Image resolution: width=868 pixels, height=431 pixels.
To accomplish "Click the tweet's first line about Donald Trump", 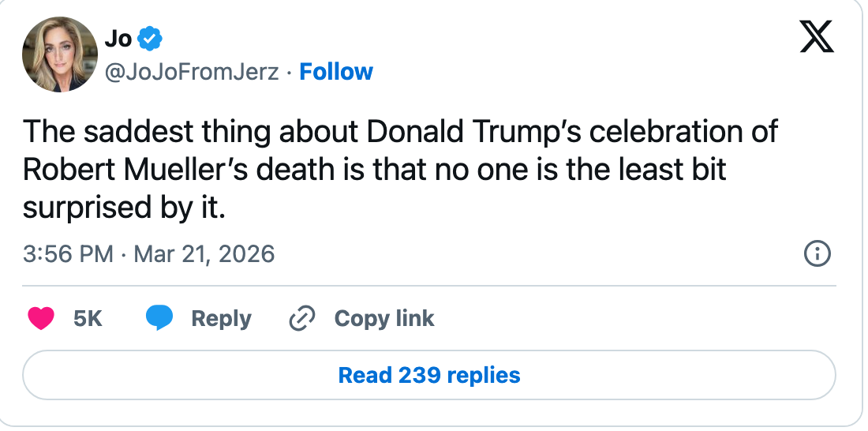I will (x=400, y=131).
